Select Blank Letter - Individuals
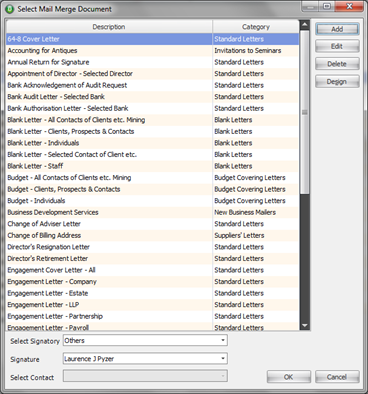This screenshot has width=368, height=394. tap(152, 143)
